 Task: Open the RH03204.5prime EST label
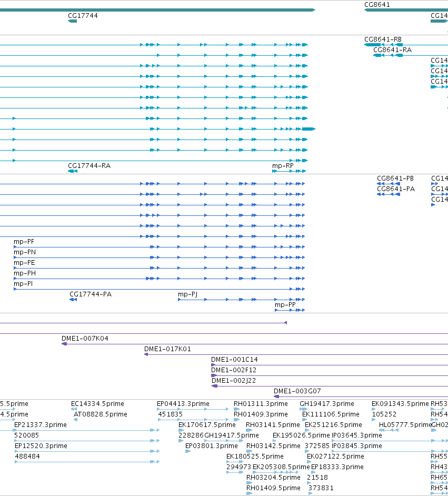tap(273, 478)
